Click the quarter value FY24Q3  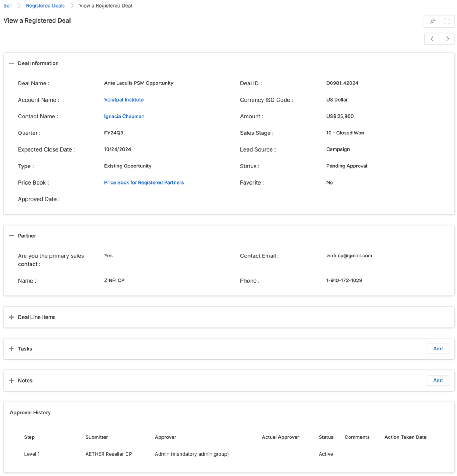point(114,133)
